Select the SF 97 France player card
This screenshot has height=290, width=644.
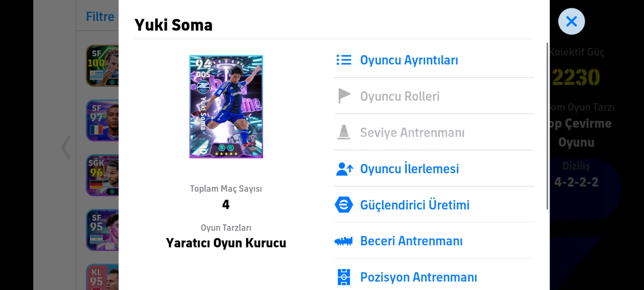click(103, 120)
